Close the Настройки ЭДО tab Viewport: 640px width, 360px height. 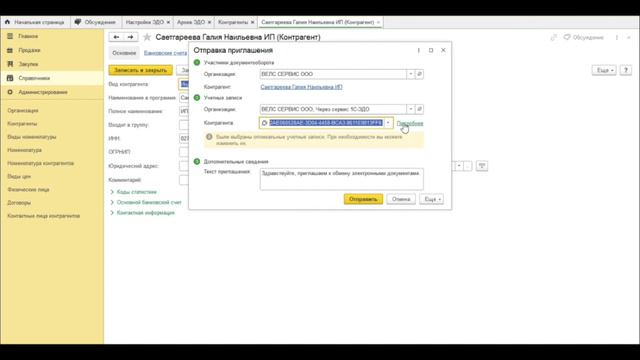168,22
